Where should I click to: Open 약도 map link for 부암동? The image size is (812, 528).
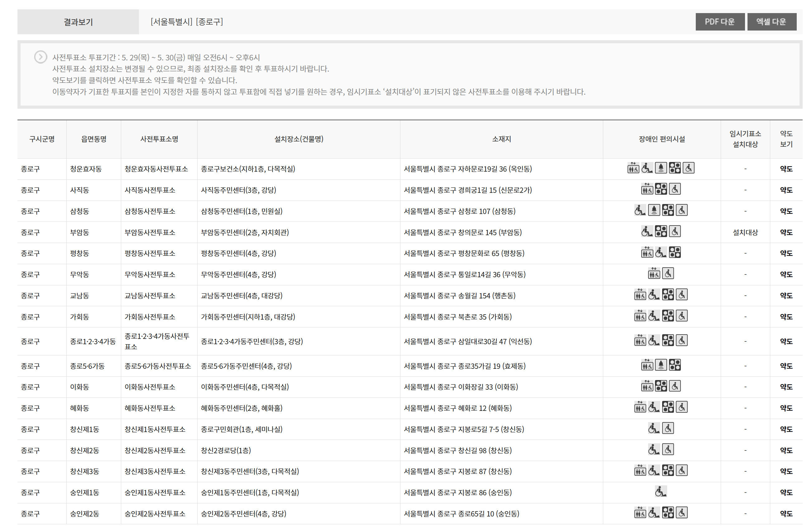786,232
